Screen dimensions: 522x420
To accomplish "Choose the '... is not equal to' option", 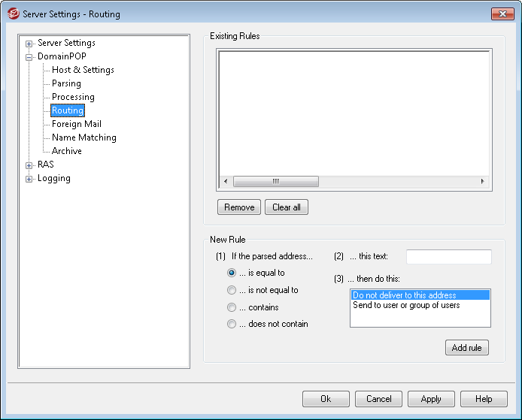I will coord(232,290).
